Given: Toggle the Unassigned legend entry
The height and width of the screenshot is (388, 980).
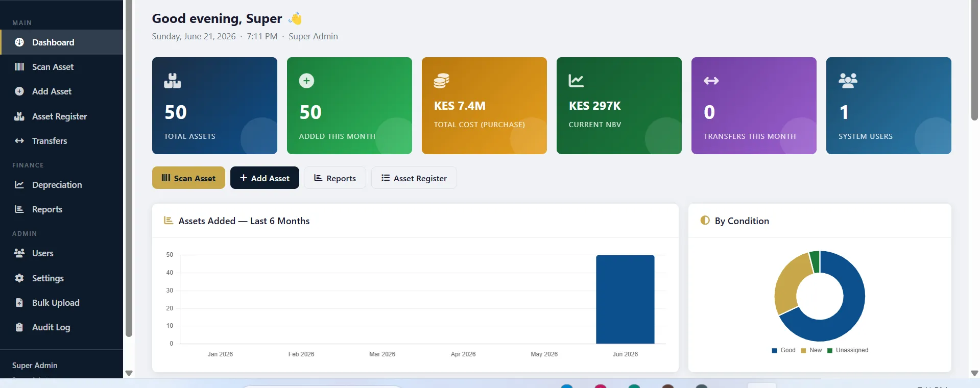Looking at the screenshot, I should (848, 350).
